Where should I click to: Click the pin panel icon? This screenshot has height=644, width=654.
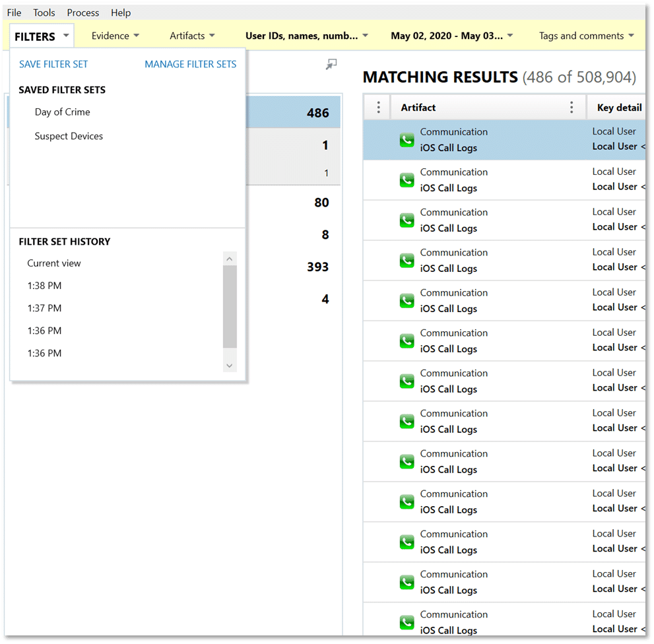tap(331, 64)
